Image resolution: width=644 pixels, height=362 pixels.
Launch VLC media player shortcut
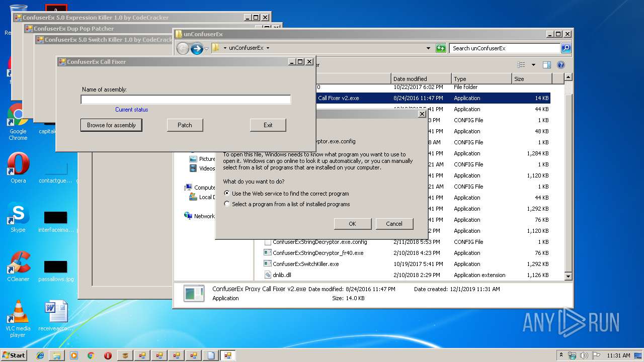click(18, 319)
